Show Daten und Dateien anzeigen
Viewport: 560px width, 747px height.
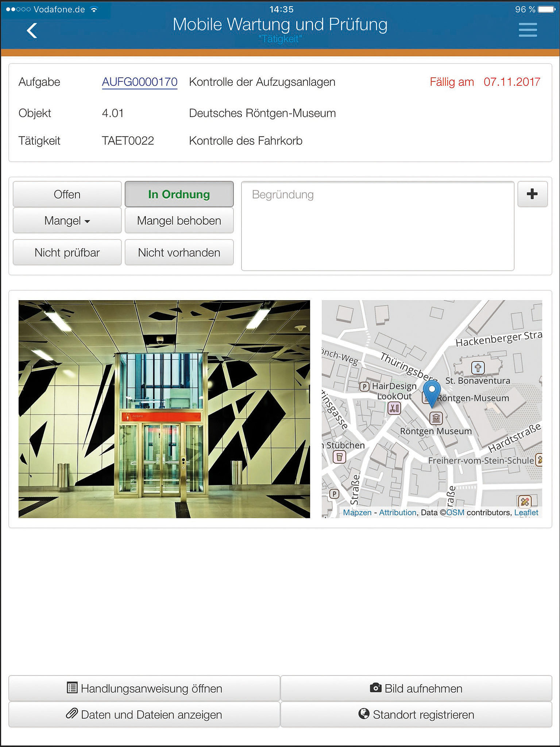(x=144, y=715)
